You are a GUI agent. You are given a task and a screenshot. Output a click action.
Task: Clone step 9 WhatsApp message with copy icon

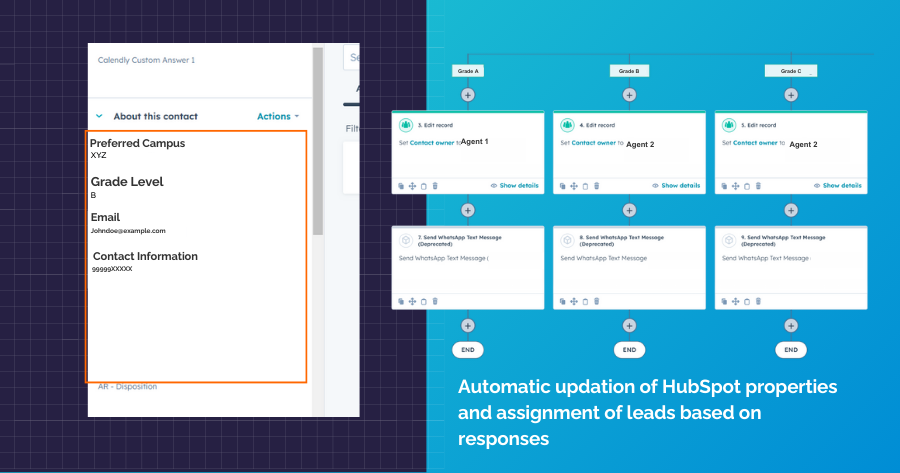click(724, 301)
